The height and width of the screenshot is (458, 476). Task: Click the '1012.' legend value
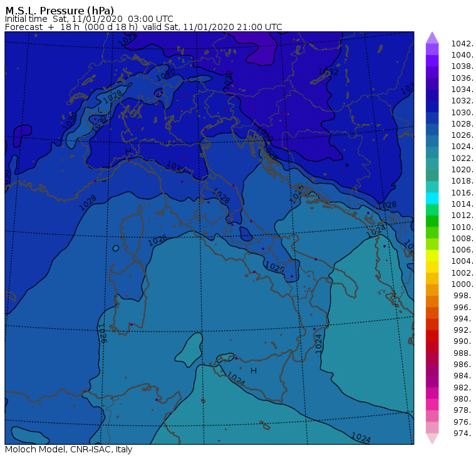pos(462,215)
